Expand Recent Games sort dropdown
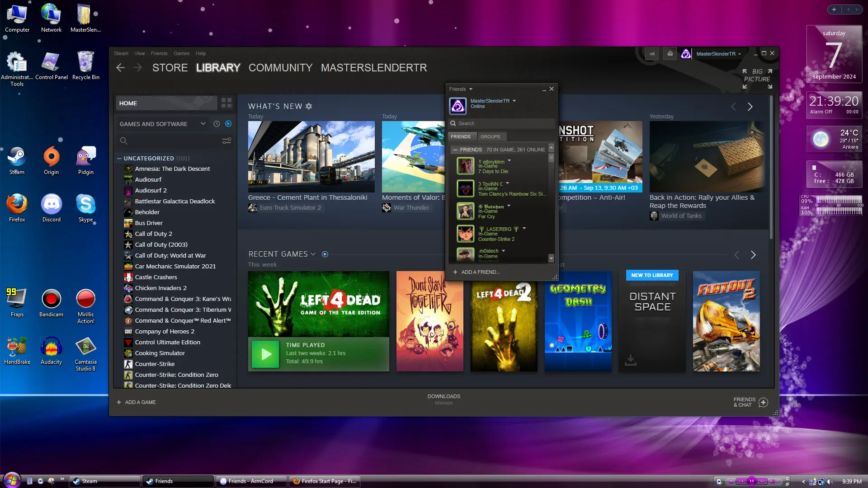Image resolution: width=868 pixels, height=488 pixels. (313, 254)
